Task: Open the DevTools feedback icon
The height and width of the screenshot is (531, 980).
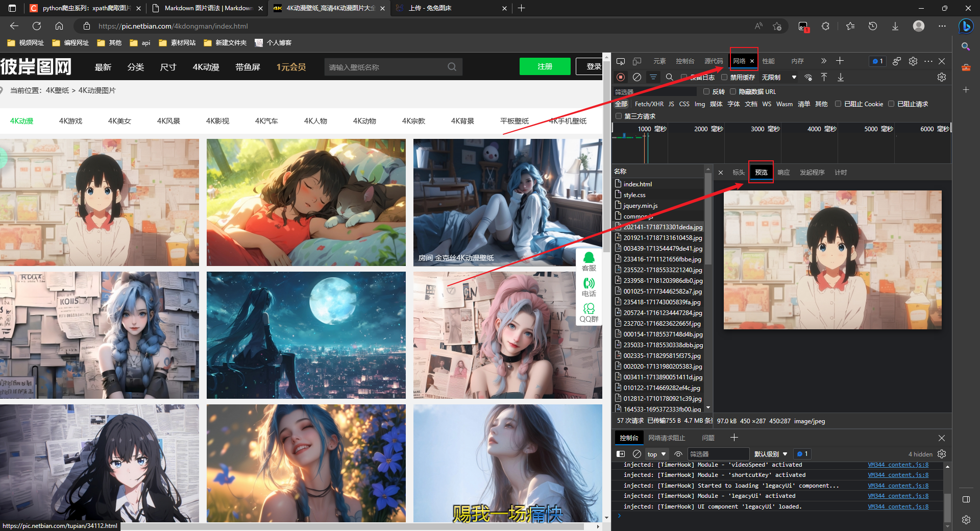Action: point(897,61)
